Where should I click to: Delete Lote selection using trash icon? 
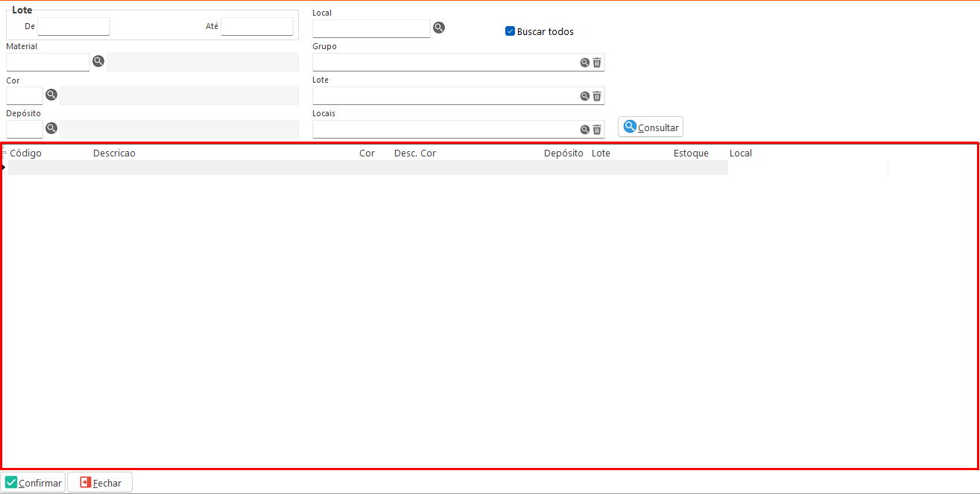coord(597,96)
